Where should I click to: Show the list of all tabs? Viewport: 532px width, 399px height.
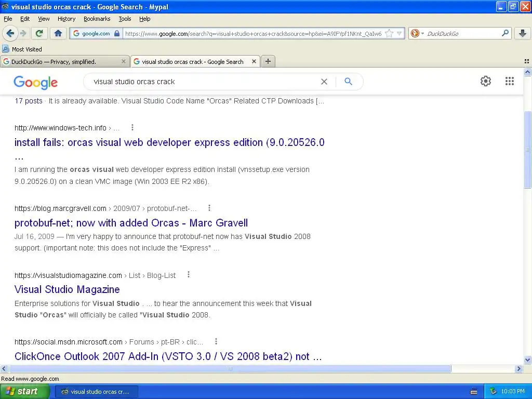[x=527, y=61]
